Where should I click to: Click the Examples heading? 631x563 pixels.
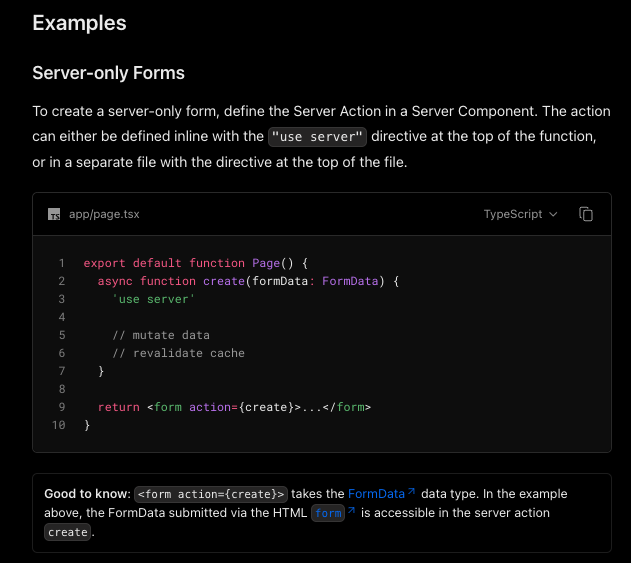click(x=79, y=23)
